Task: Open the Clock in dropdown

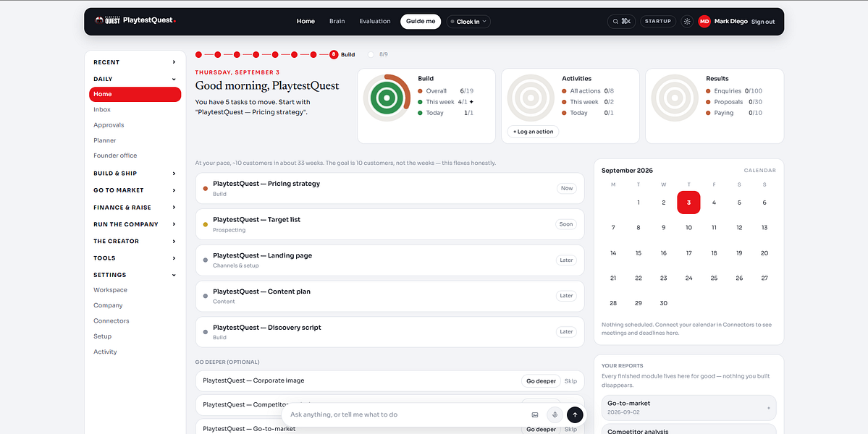Action: click(x=468, y=22)
